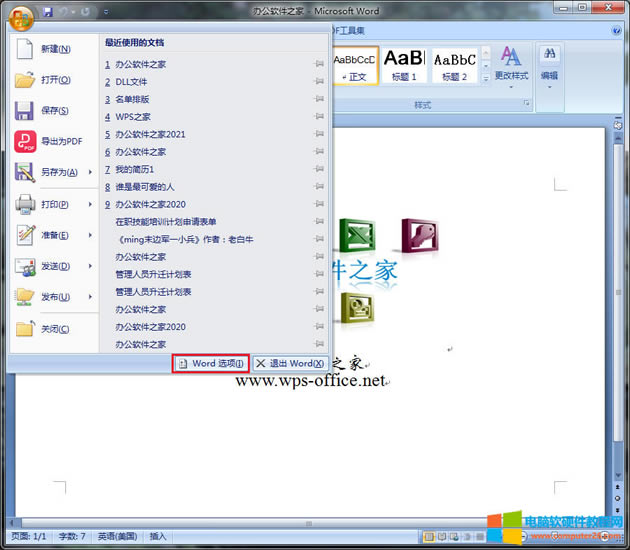Image resolution: width=630 pixels, height=550 pixels.
Task: Pin the 9 办公软件之家2020 document
Action: pos(319,204)
